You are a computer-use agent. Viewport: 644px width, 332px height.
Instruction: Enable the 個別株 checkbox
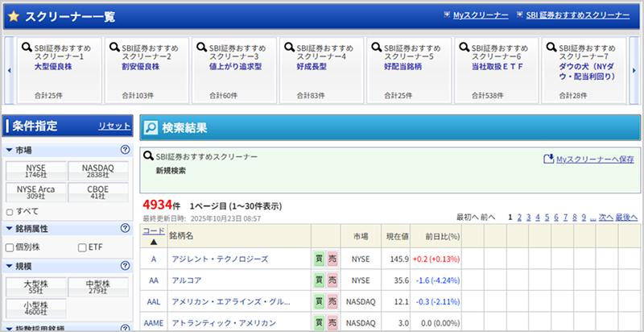[10, 247]
